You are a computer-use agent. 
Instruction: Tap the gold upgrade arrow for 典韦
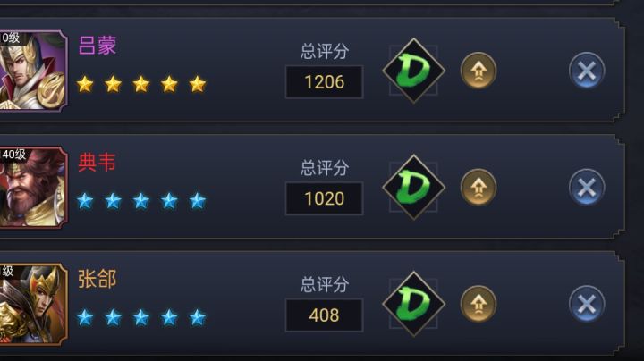(x=479, y=187)
